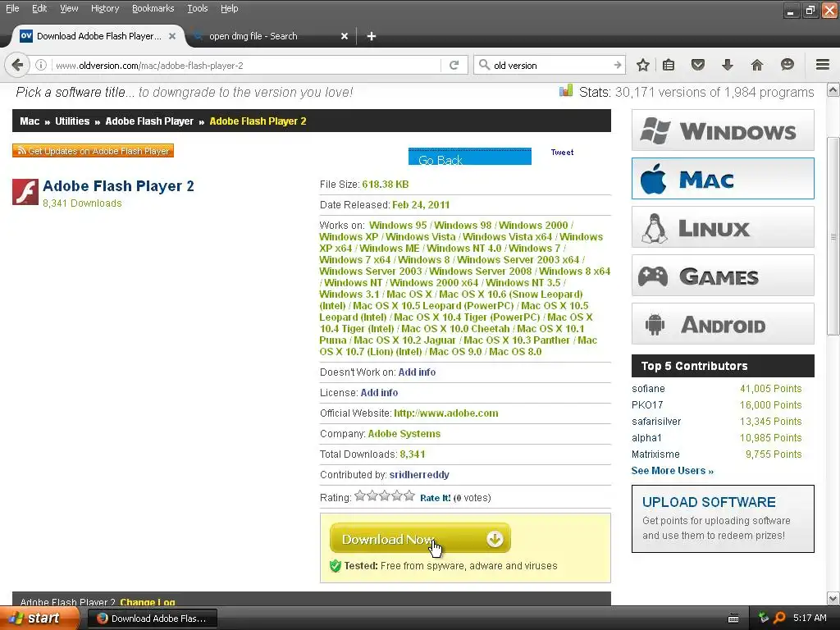The image size is (840, 630).
Task: Click the first rating star
Action: [x=360, y=495]
